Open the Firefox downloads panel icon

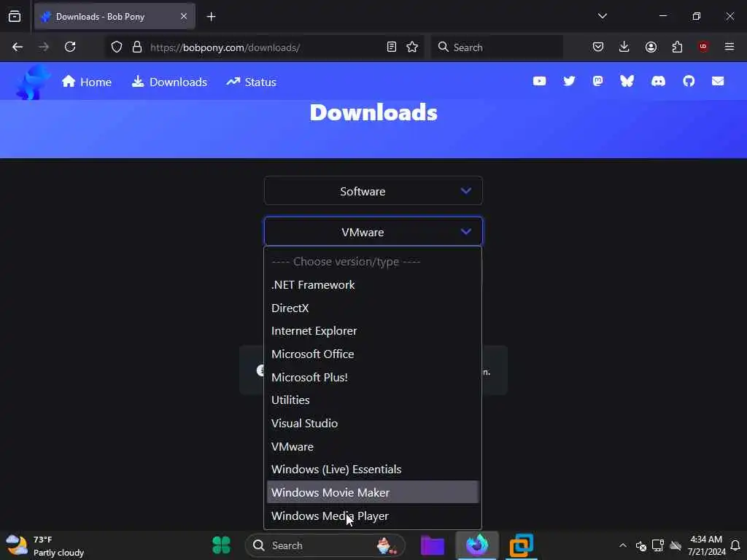click(x=624, y=47)
